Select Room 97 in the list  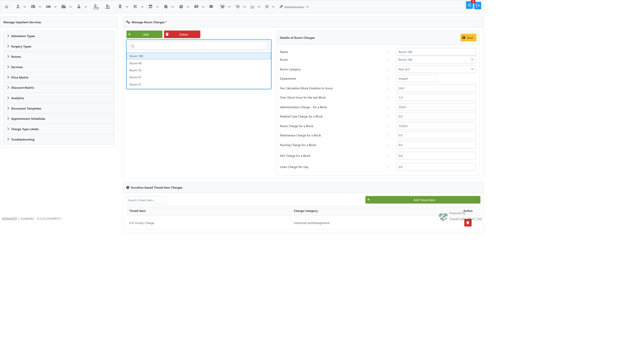[199, 77]
